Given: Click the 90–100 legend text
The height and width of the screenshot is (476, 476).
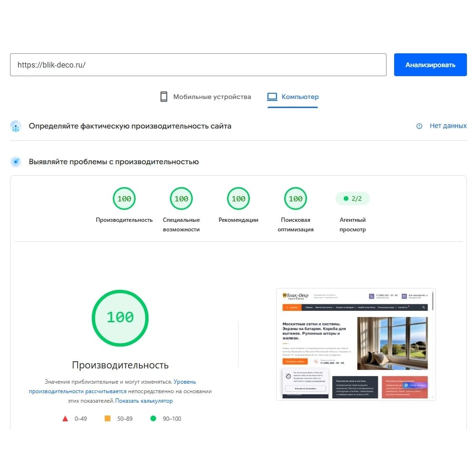Looking at the screenshot, I should tap(172, 418).
